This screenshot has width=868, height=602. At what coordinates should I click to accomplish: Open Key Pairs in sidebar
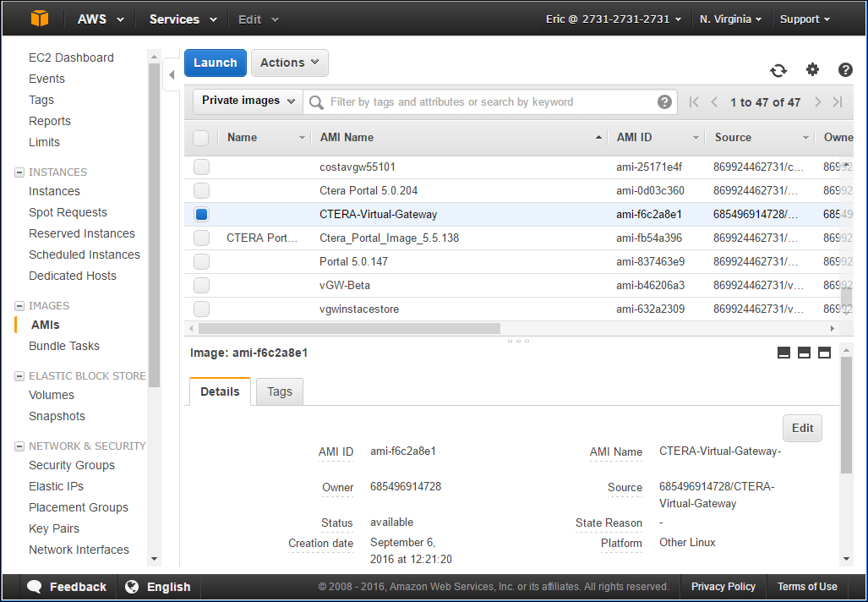pos(54,528)
